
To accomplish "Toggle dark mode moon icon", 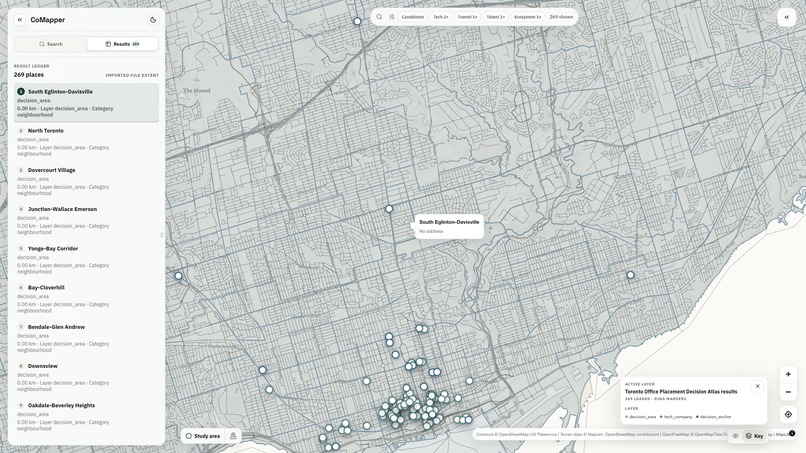I will [x=153, y=20].
